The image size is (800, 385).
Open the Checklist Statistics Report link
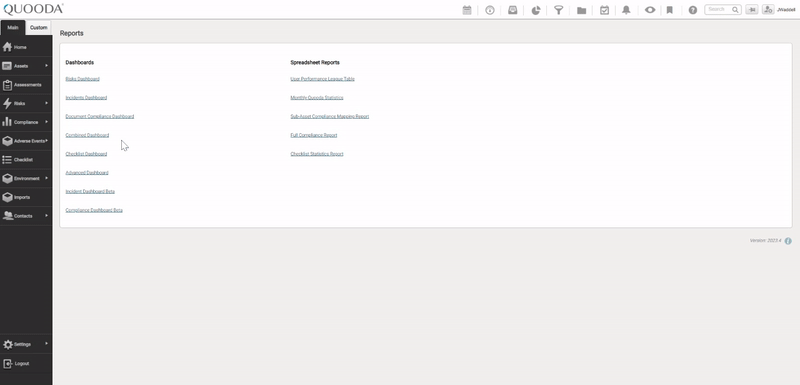pyautogui.click(x=317, y=154)
